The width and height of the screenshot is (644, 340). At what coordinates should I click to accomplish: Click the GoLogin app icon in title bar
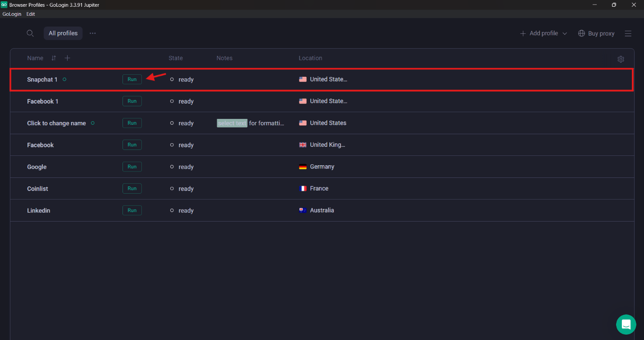pyautogui.click(x=4, y=5)
